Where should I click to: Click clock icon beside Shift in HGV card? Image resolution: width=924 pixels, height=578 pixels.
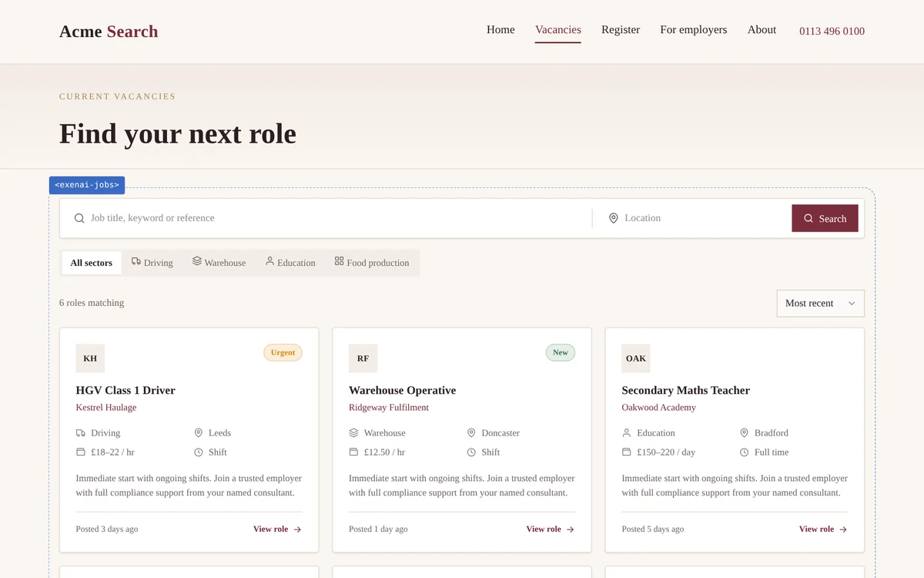click(x=199, y=452)
